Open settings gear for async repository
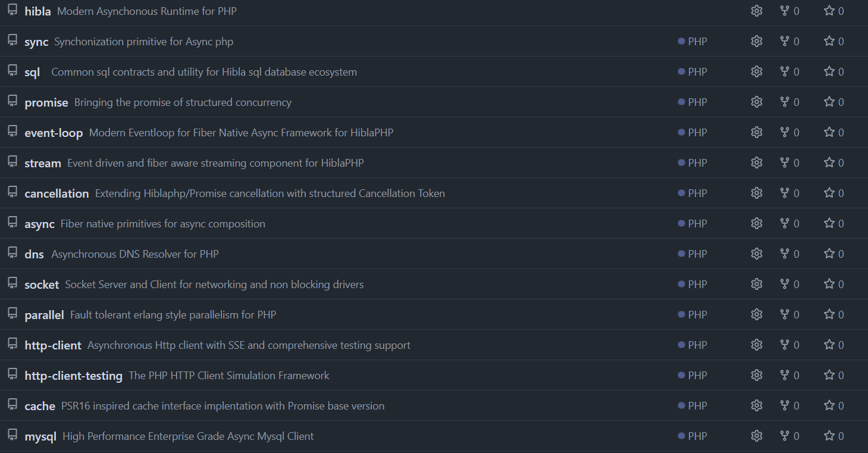Screen dimensions: 868x453 [x=757, y=223]
